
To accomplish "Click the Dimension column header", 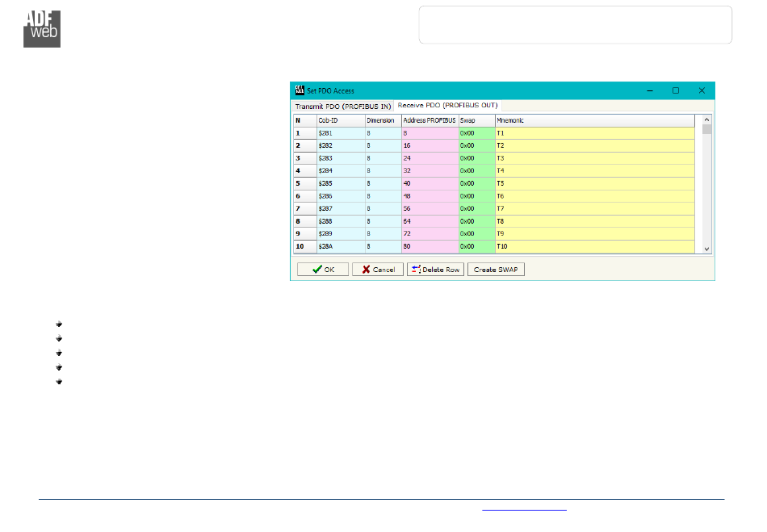I will click(x=383, y=120).
